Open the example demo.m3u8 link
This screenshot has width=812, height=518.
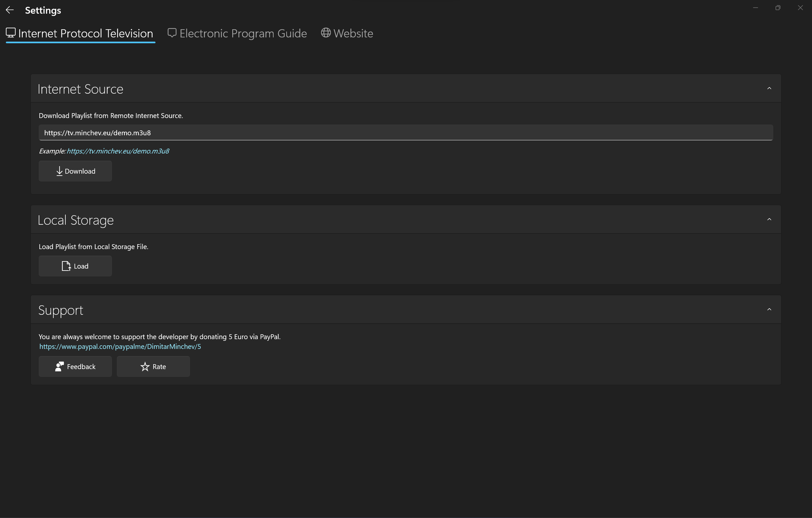(117, 151)
